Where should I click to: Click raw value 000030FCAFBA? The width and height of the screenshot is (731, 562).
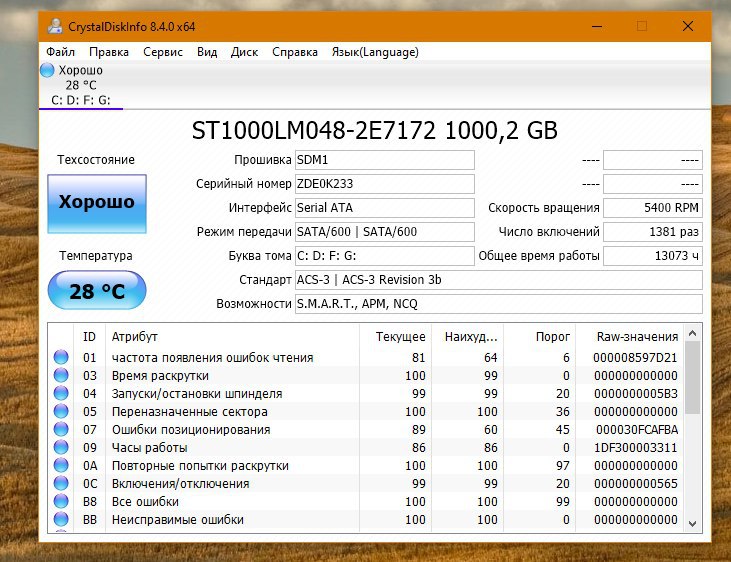coord(637,430)
